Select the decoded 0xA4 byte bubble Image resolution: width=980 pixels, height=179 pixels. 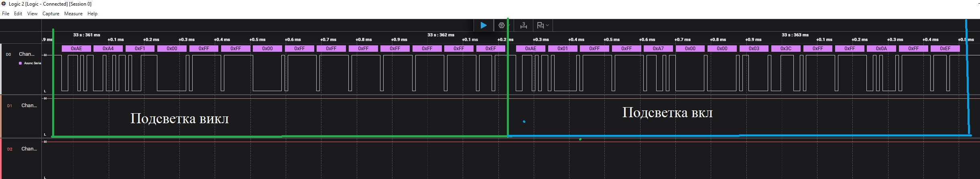(x=108, y=49)
